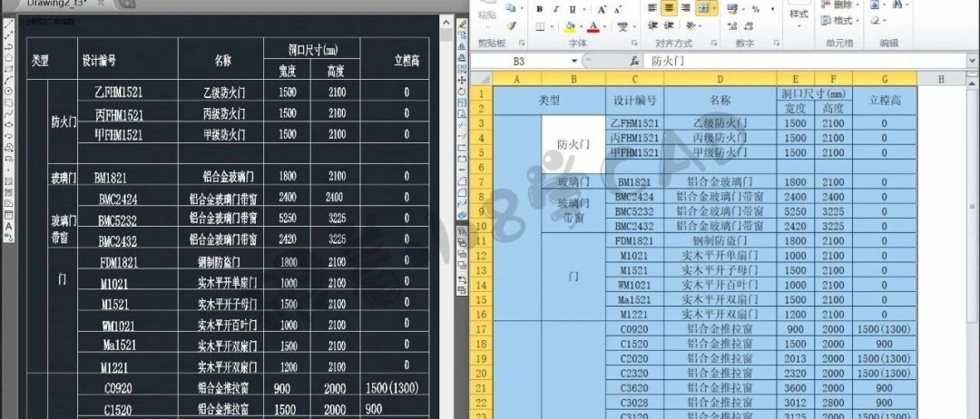Click the Name Box showing B3
The image size is (980, 419).
click(520, 61)
